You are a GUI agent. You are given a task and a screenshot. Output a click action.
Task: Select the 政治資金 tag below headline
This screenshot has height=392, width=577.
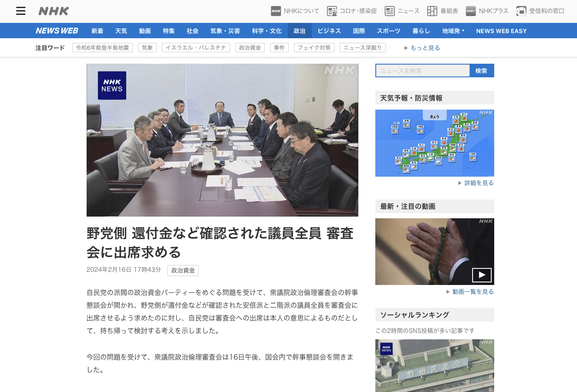tap(183, 271)
